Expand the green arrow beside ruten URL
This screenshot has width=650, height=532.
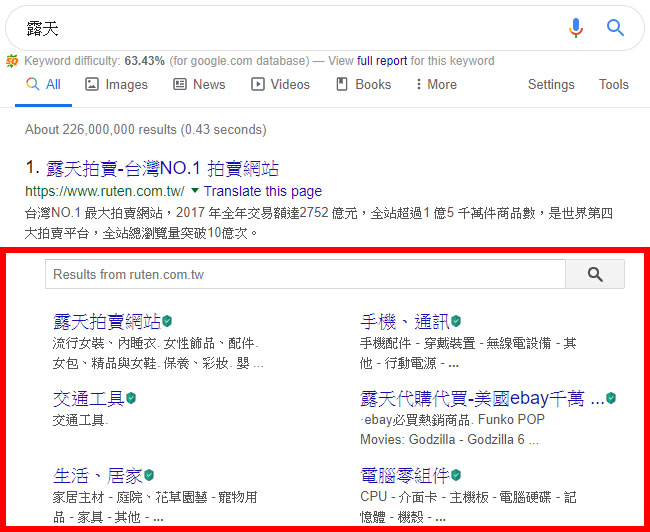(x=194, y=191)
